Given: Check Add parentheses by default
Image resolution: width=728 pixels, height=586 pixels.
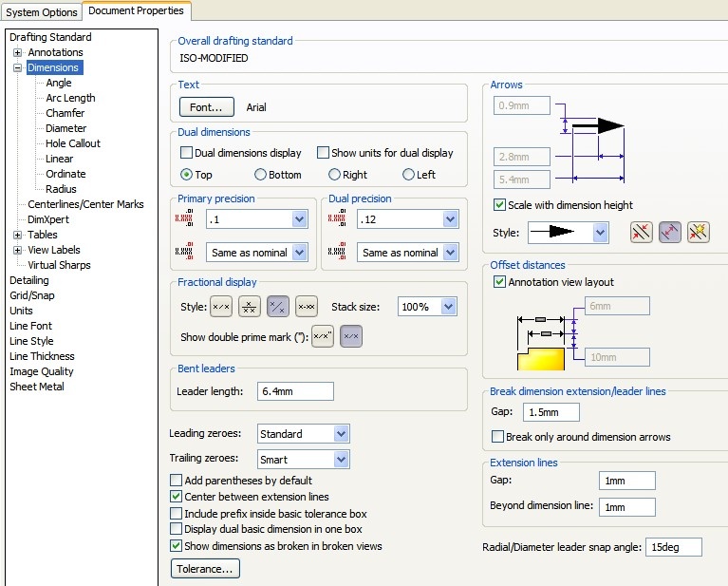Looking at the screenshot, I should click(176, 480).
